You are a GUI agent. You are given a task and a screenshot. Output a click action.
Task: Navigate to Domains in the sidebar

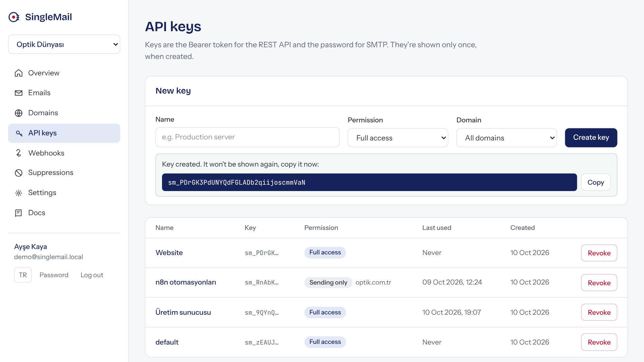click(64, 113)
